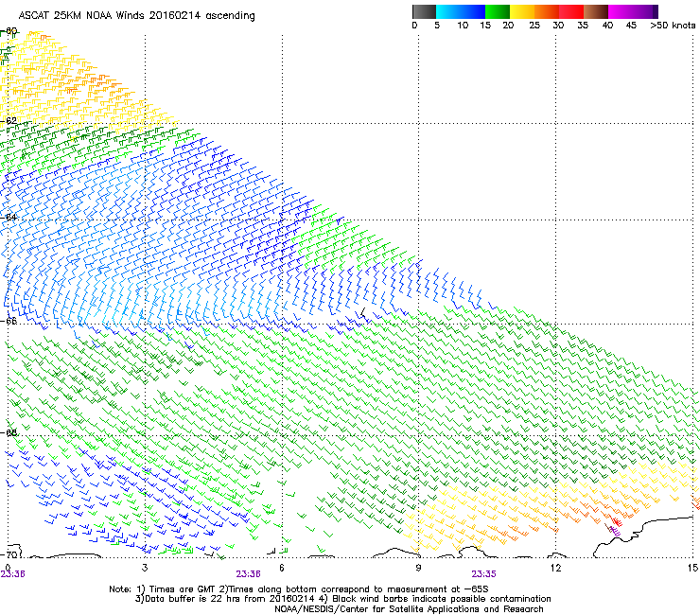Click the title "ASCAT 25KM NOAA Winds 20160214 ascending"
This screenshot has height=615, width=700.
pos(136,16)
